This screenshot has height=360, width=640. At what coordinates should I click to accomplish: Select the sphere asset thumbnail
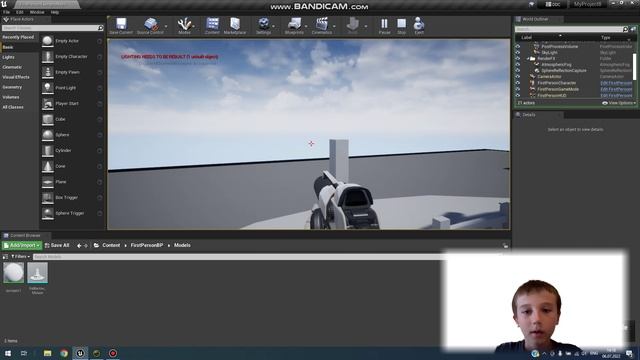click(13, 273)
